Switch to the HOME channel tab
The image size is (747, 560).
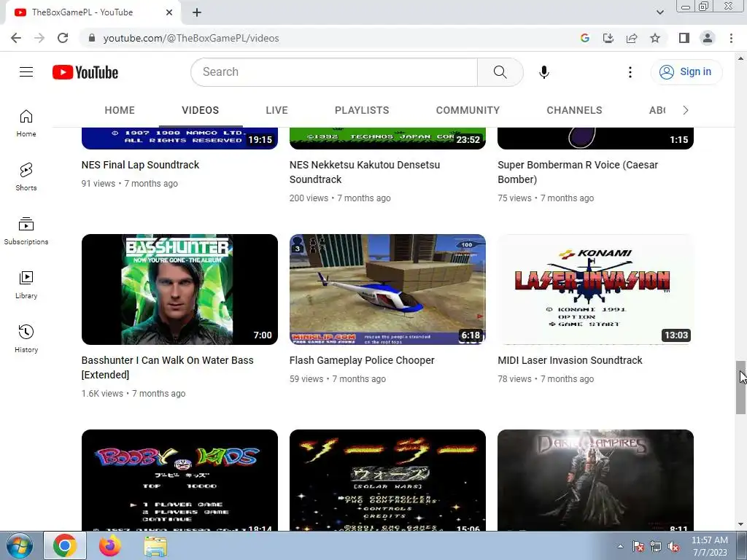[x=120, y=111]
